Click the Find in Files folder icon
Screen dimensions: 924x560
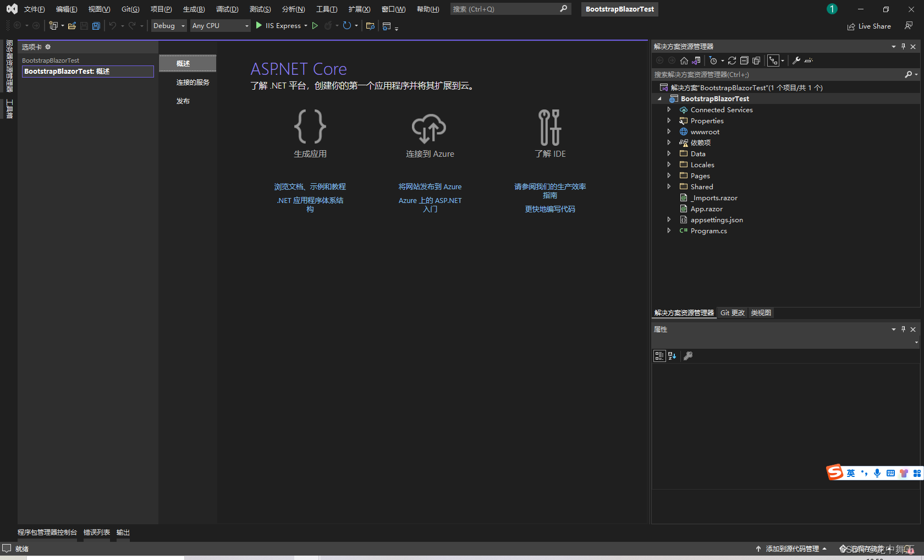coord(370,26)
